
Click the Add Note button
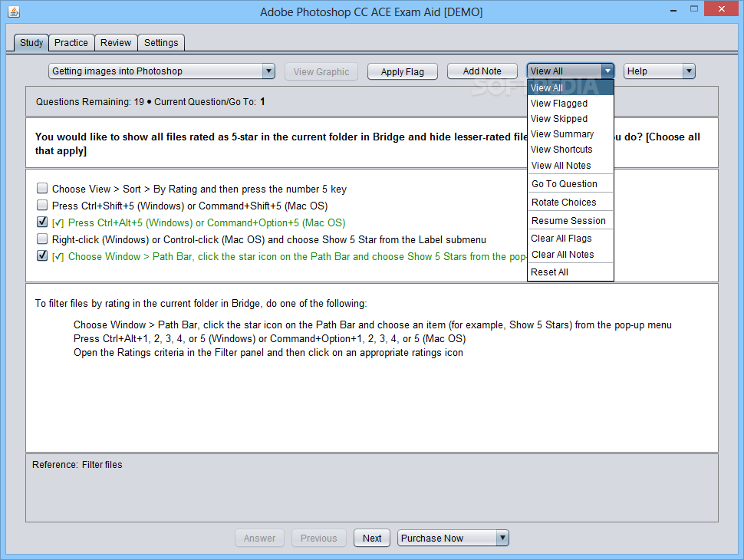482,71
